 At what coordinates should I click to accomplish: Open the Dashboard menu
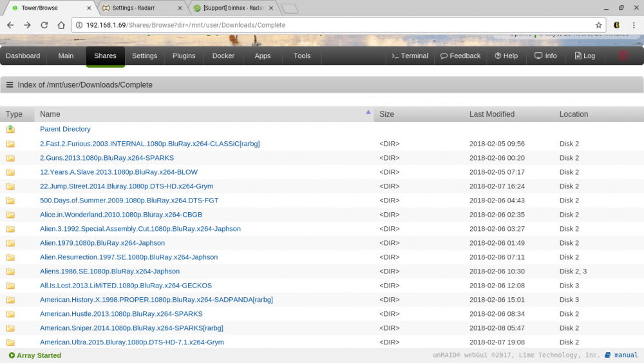[23, 56]
